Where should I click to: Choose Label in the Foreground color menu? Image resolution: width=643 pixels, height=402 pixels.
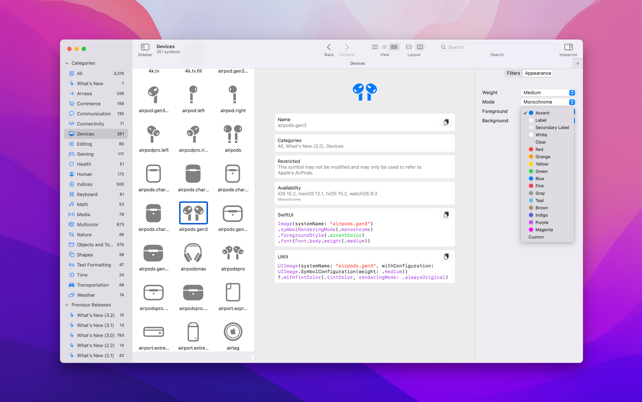[x=547, y=120]
